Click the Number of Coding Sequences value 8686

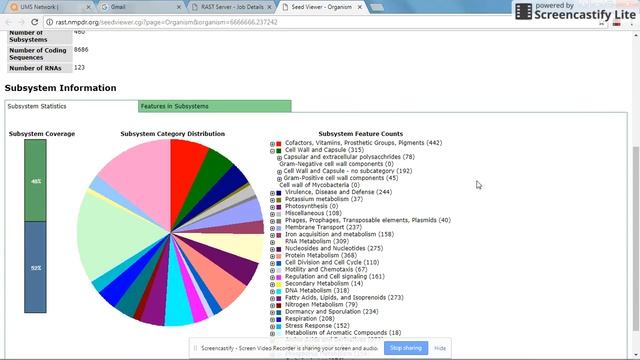(x=81, y=50)
